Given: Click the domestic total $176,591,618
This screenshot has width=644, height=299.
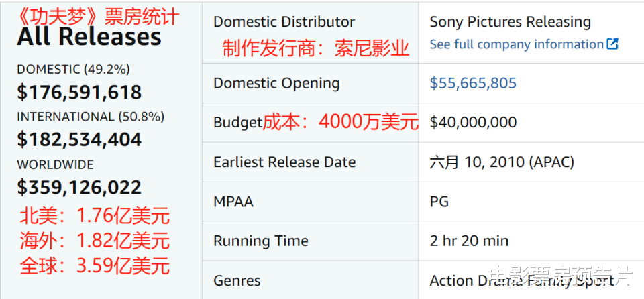Looking at the screenshot, I should click(79, 93).
